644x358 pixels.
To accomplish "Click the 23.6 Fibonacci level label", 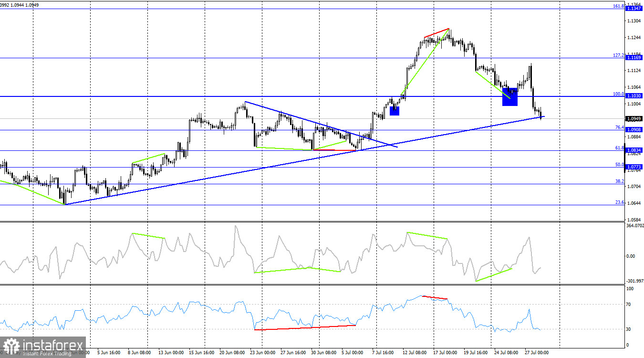I will 619,202.
